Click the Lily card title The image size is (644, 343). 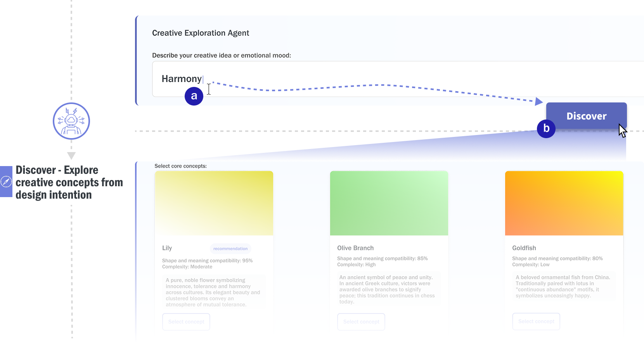coord(167,248)
